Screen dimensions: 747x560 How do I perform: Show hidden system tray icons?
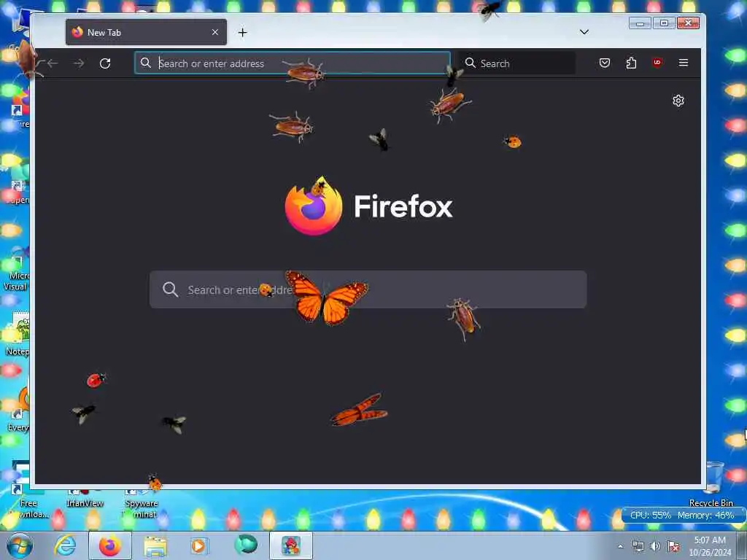(x=620, y=546)
